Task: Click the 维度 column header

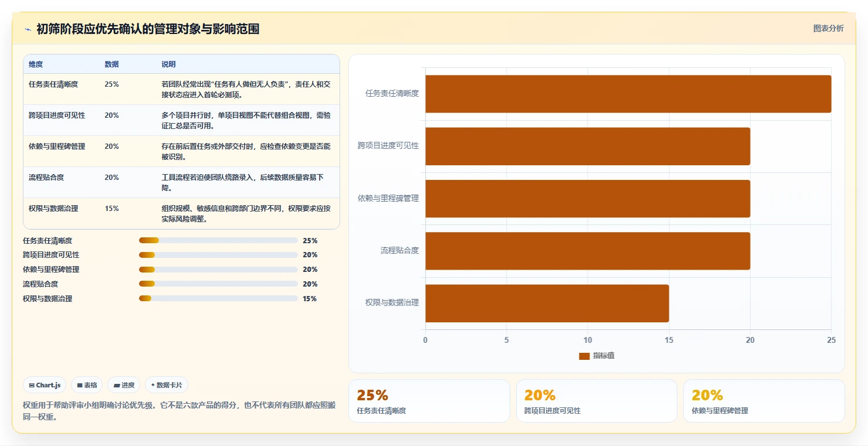Action: pyautogui.click(x=36, y=64)
